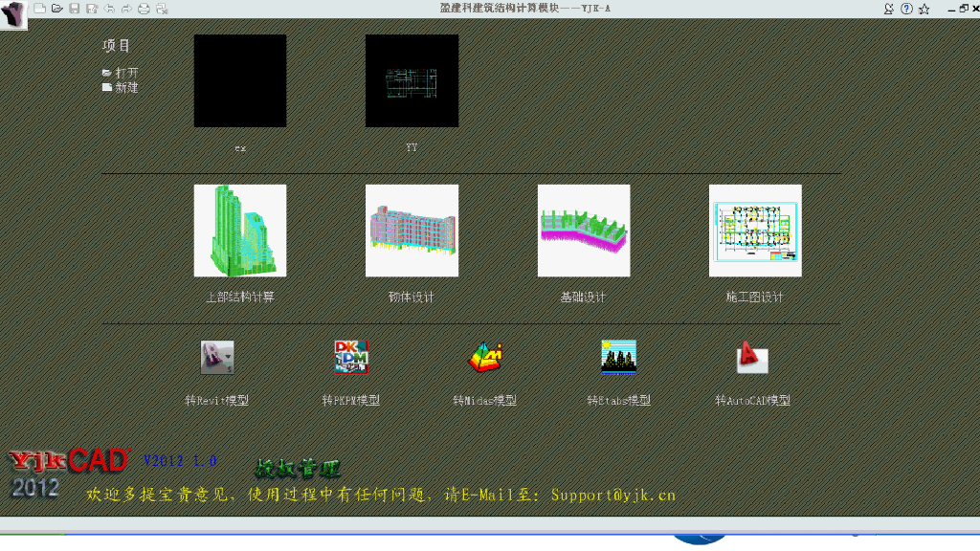Click the satellite dish icon in title bar

(x=889, y=9)
